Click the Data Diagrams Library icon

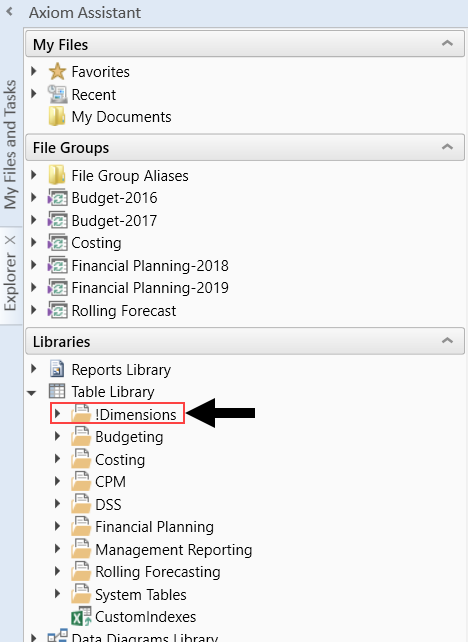(57, 636)
